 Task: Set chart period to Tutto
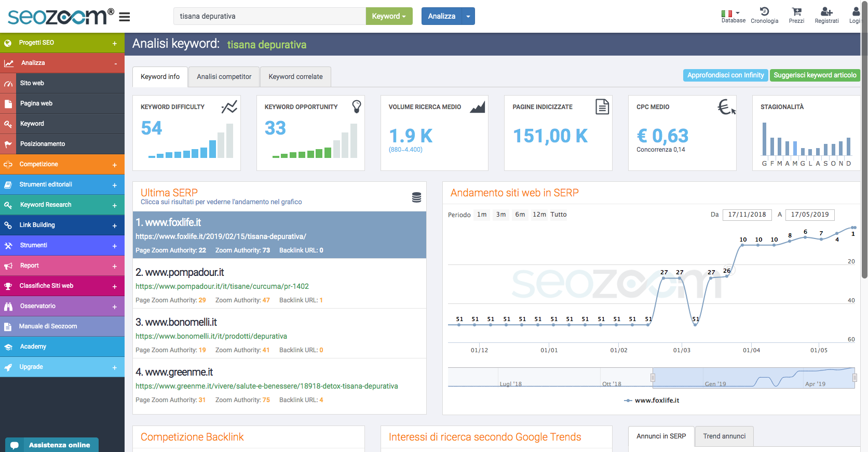click(559, 215)
